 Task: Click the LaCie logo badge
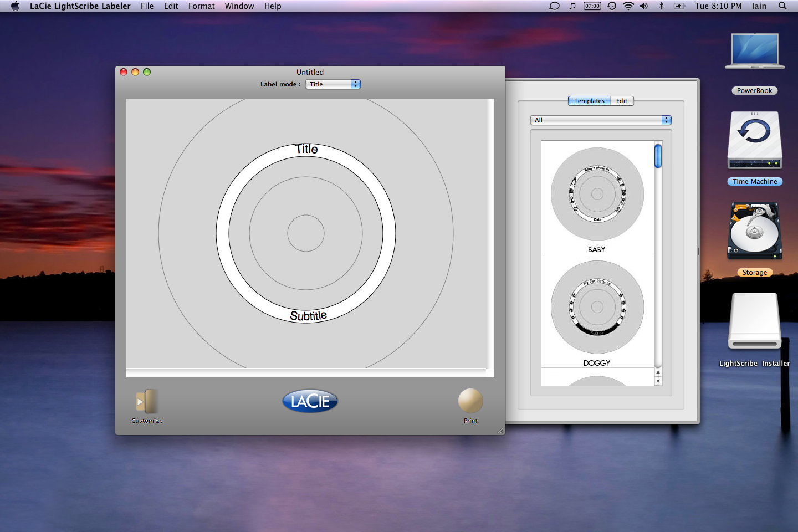310,401
